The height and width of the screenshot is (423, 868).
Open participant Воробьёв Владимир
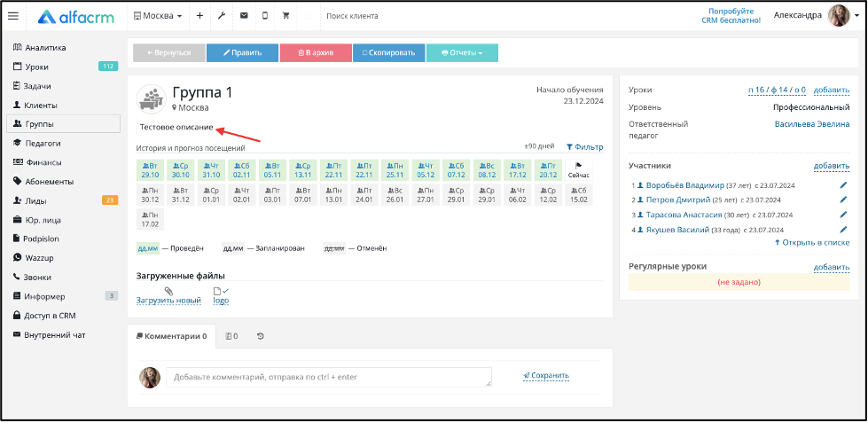click(684, 185)
